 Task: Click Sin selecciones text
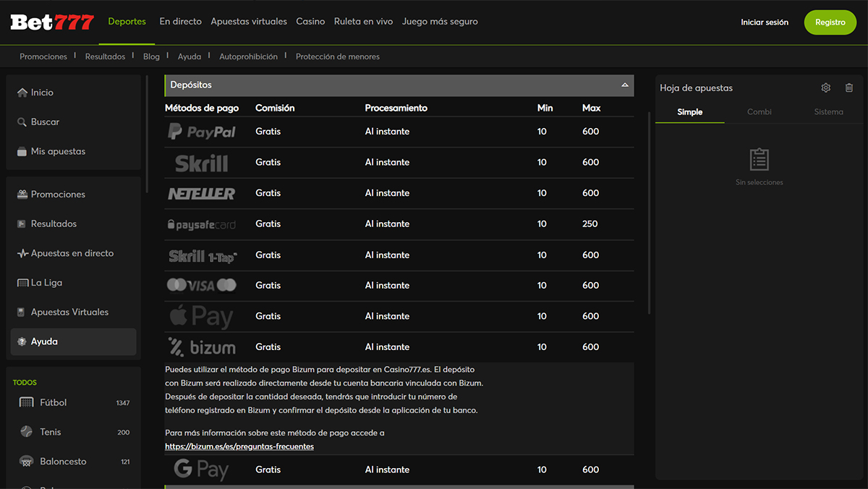[x=759, y=183]
